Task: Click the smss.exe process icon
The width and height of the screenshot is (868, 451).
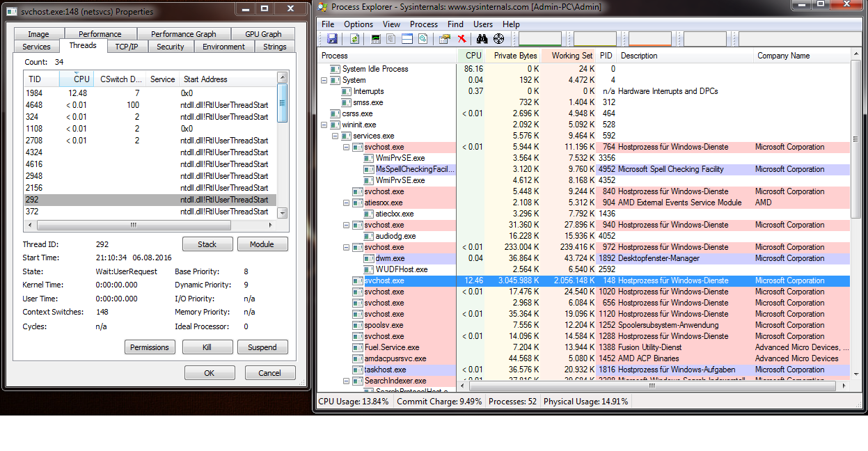Action: tap(347, 102)
